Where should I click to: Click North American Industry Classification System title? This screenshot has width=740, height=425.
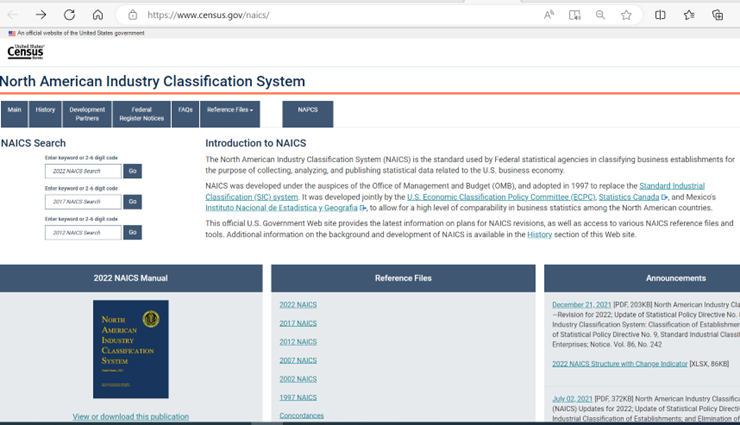tap(152, 81)
